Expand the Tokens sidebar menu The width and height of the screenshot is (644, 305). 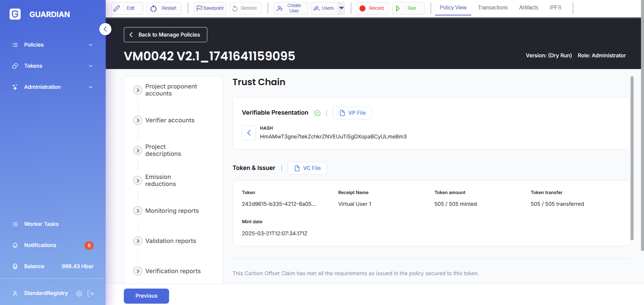point(53,66)
